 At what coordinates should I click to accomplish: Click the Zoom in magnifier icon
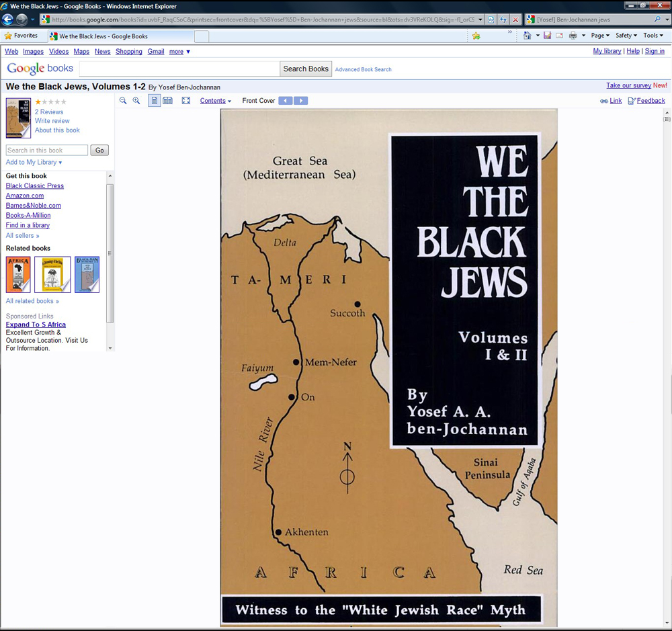136,101
